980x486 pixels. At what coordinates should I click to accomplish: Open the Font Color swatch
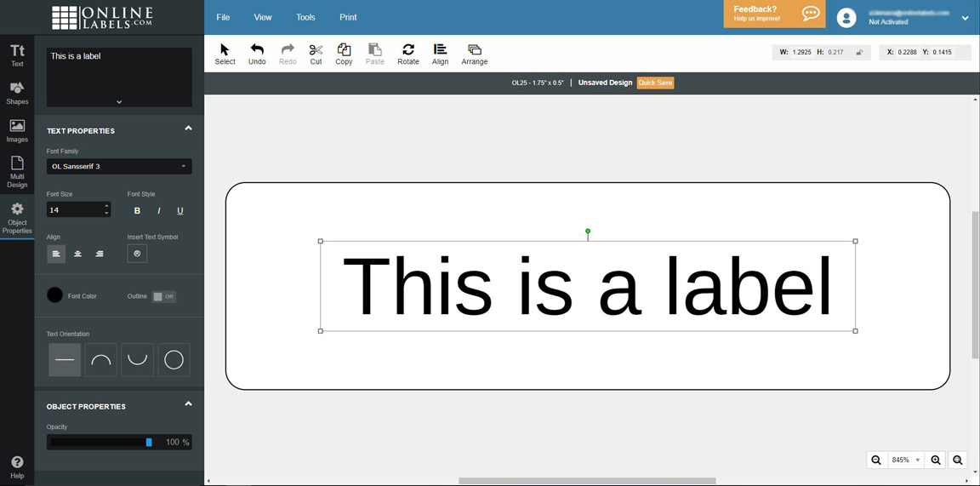[55, 295]
